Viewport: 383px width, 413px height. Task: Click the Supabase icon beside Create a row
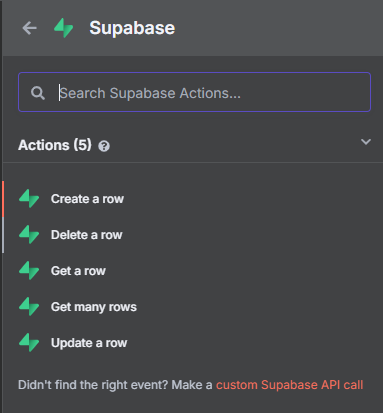point(29,199)
